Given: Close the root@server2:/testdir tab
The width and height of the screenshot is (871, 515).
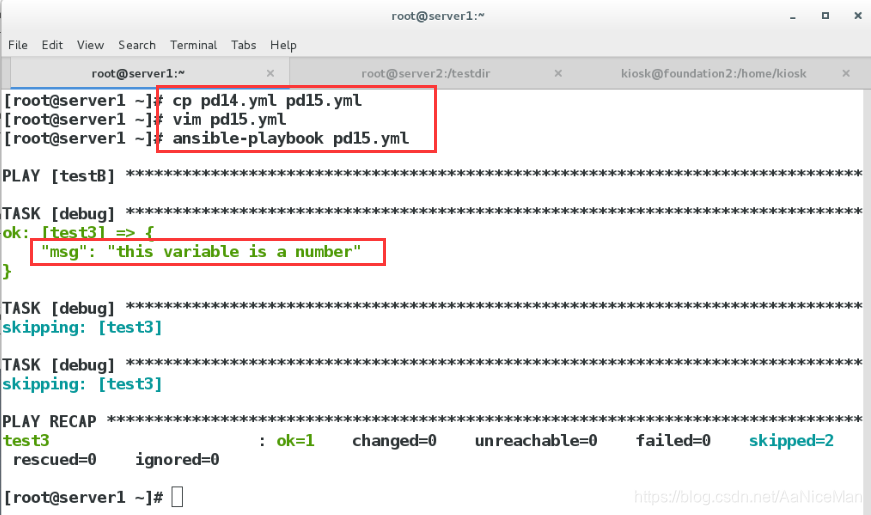Looking at the screenshot, I should click(x=558, y=73).
